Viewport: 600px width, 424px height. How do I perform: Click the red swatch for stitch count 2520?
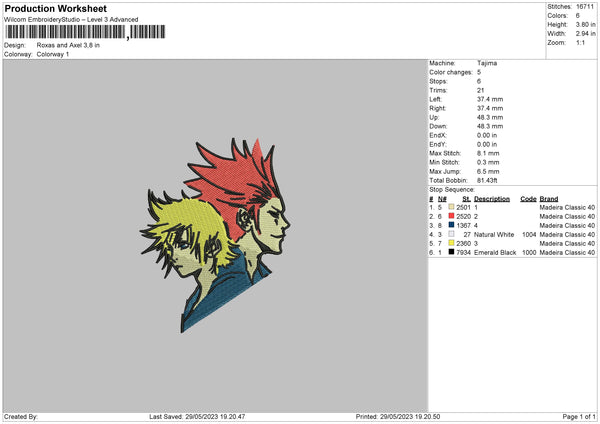(451, 216)
